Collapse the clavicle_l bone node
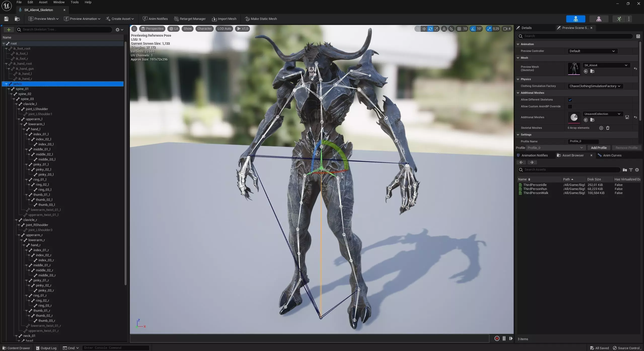 (16, 104)
